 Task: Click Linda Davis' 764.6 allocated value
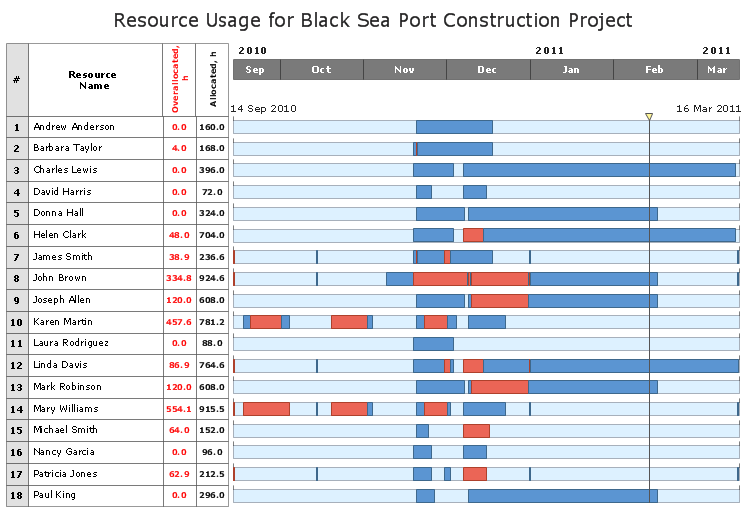point(212,365)
